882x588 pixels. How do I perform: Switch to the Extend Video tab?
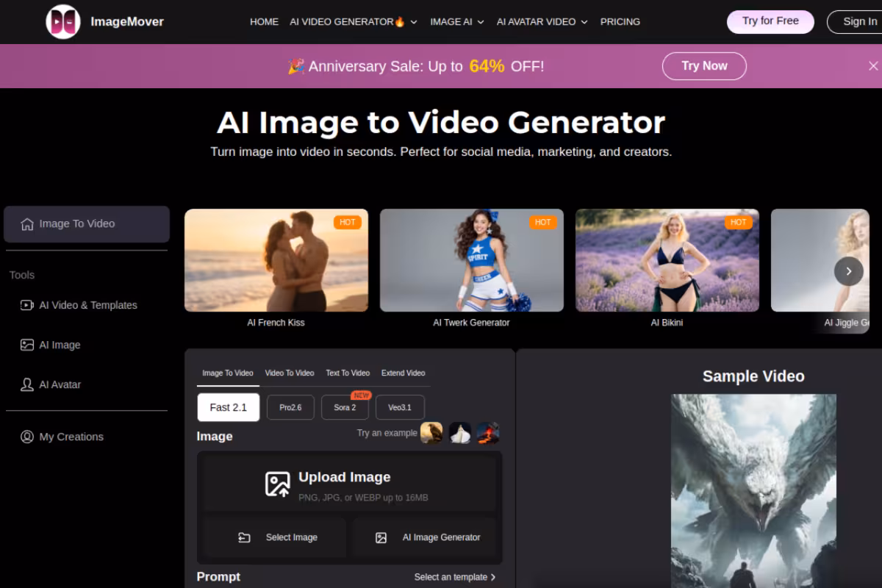pyautogui.click(x=403, y=373)
